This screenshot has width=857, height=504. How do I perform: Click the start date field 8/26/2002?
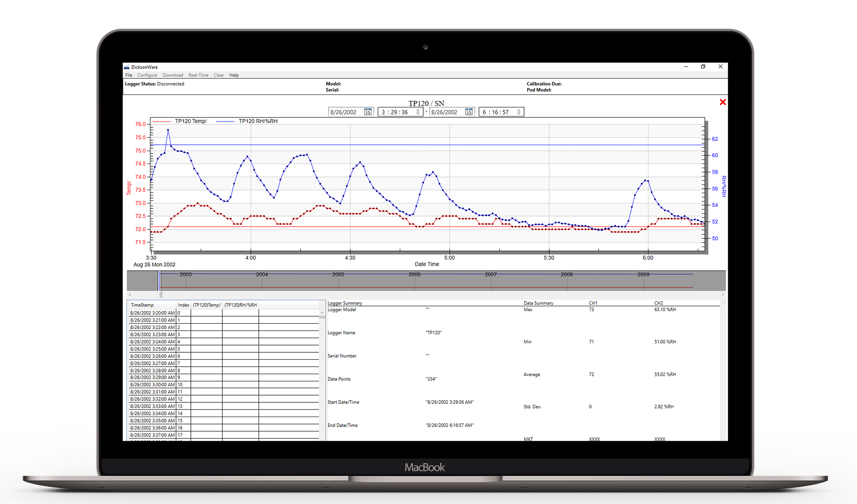[x=344, y=112]
